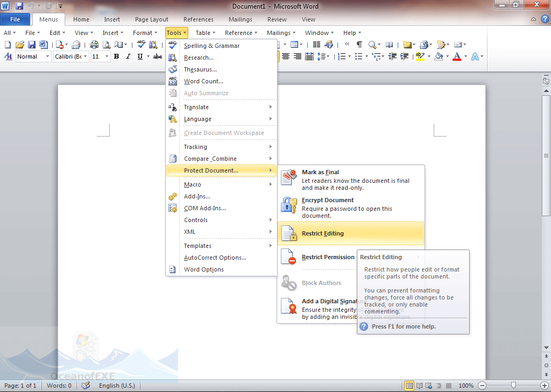Click the zoom slider handle
This screenshot has height=392, width=551.
514,386
